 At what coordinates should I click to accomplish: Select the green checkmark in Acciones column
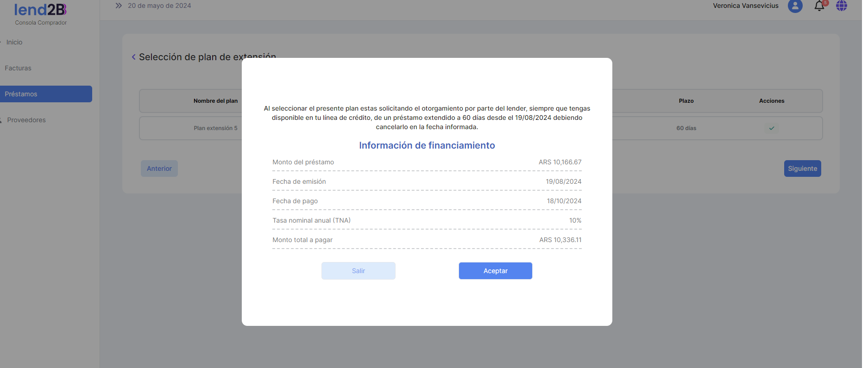(x=772, y=128)
